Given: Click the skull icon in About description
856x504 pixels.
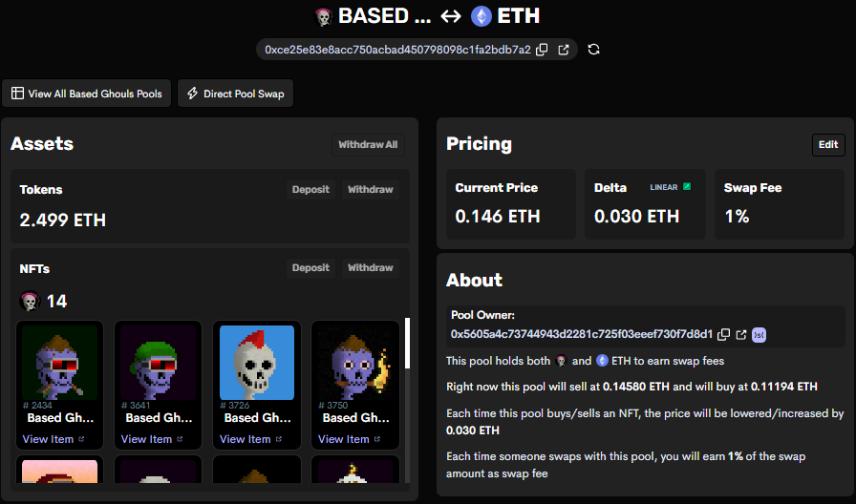Looking at the screenshot, I should [x=561, y=361].
